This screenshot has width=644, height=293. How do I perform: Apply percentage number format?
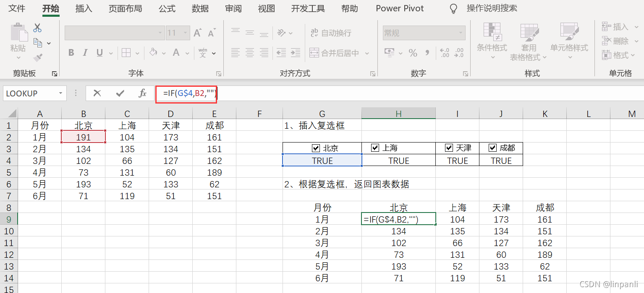coord(413,53)
